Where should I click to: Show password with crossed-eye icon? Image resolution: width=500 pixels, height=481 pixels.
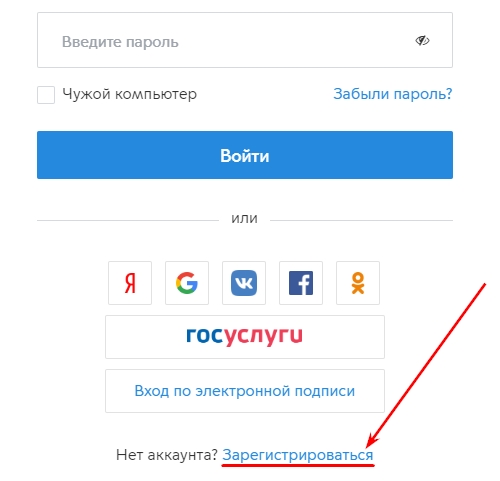tap(422, 41)
